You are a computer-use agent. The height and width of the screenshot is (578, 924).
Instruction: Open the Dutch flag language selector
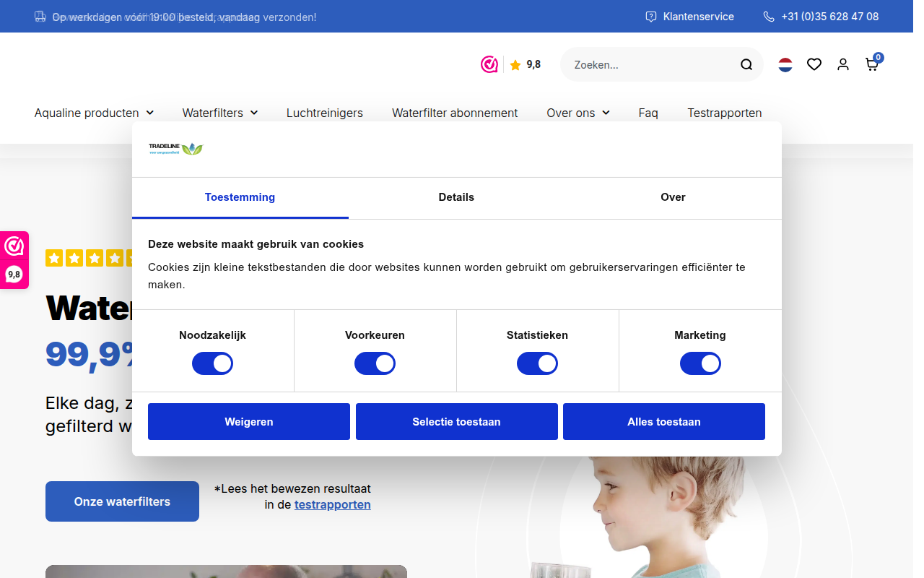pyautogui.click(x=785, y=65)
